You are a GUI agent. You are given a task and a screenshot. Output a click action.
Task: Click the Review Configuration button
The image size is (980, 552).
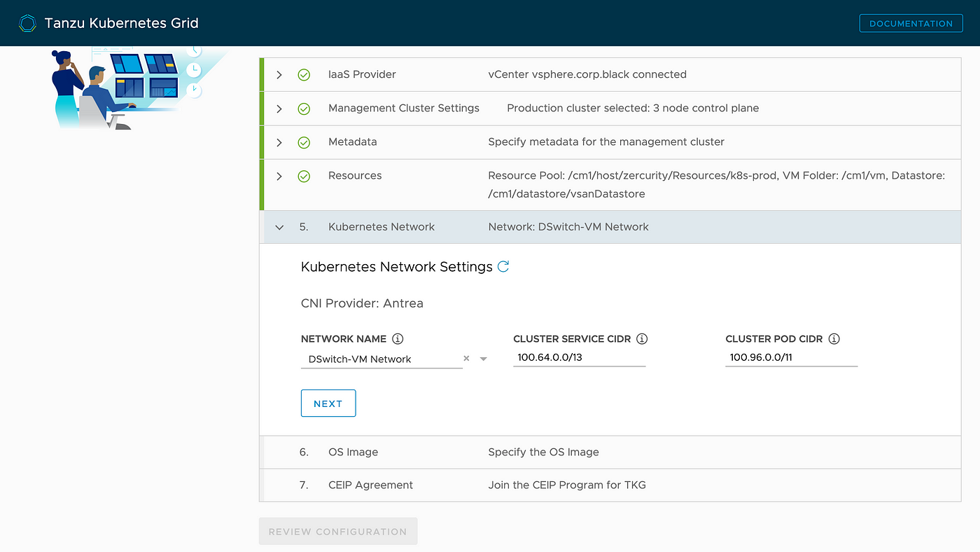tap(338, 532)
